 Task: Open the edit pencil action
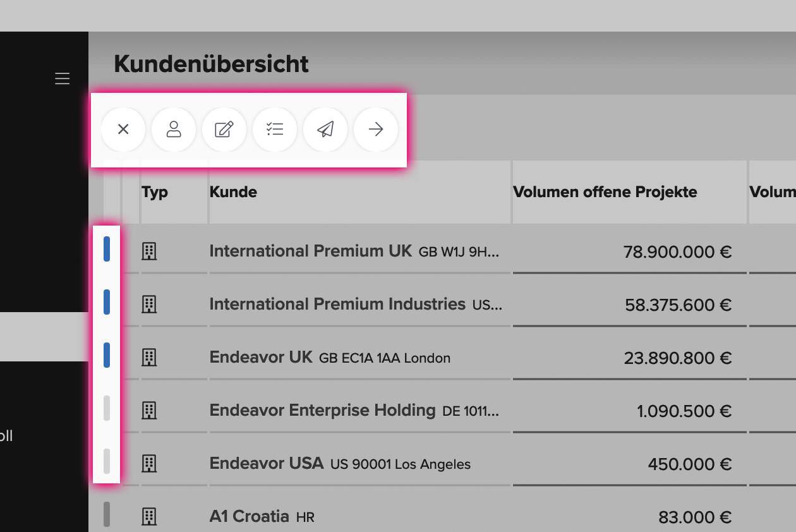[224, 130]
